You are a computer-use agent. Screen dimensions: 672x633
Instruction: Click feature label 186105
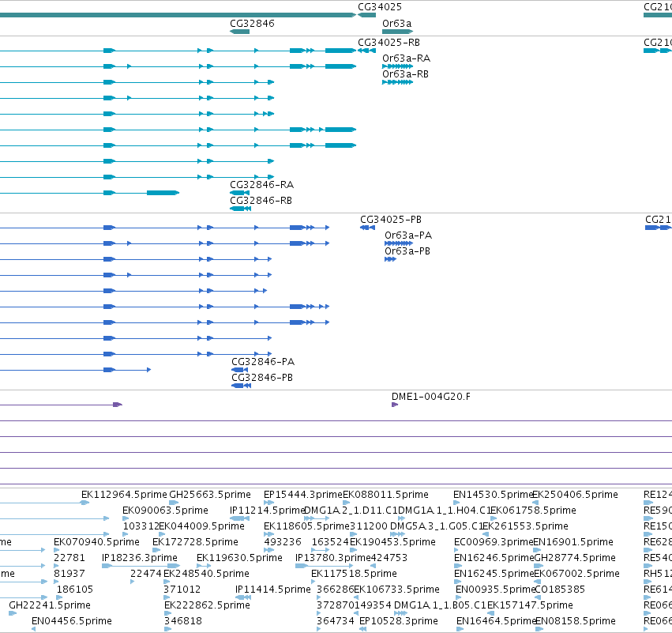(x=74, y=590)
